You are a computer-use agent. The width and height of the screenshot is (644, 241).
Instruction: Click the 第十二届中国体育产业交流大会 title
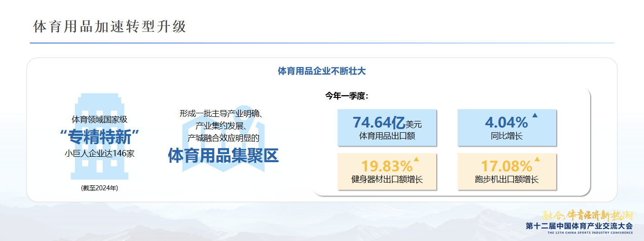(579, 226)
